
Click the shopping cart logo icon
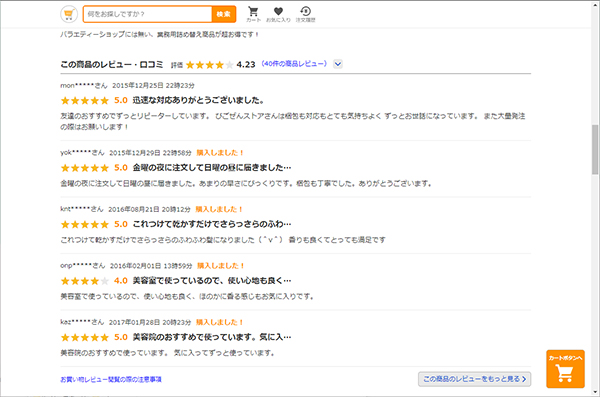69,14
